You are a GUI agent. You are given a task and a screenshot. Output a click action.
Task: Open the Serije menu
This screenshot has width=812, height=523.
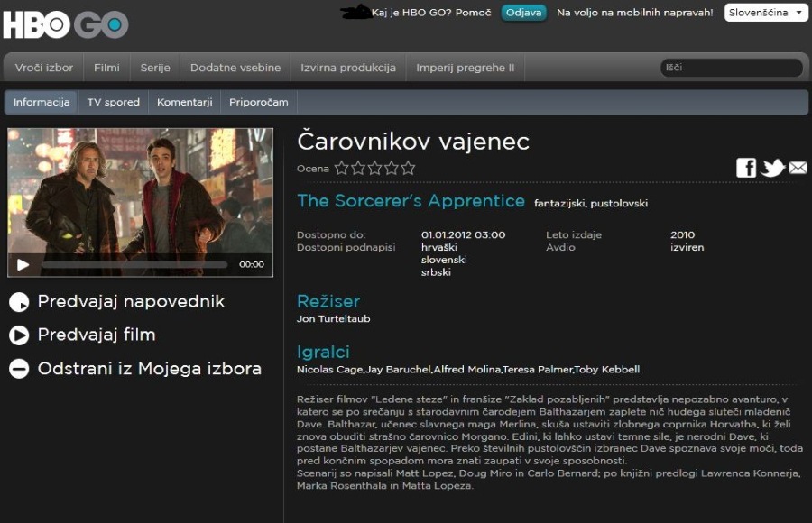pyautogui.click(x=155, y=68)
